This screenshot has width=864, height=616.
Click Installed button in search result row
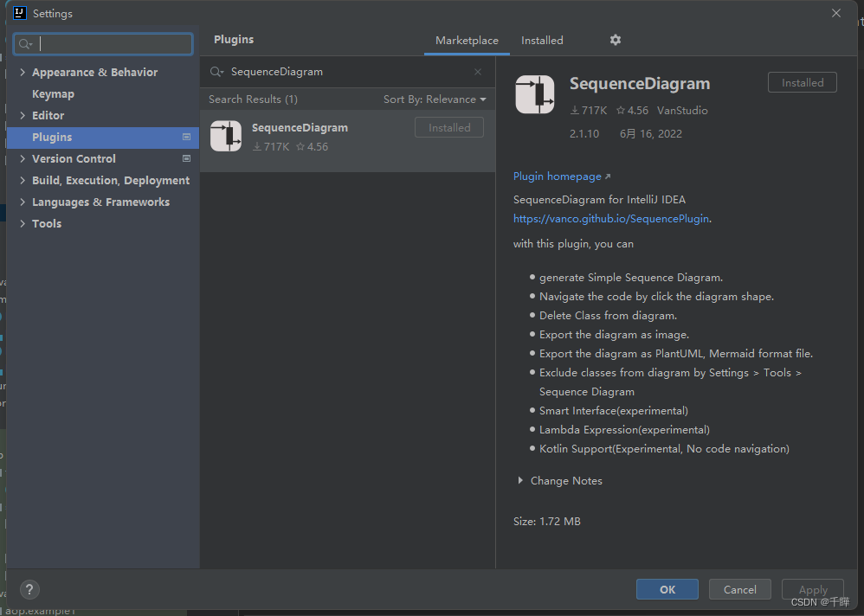coord(449,127)
